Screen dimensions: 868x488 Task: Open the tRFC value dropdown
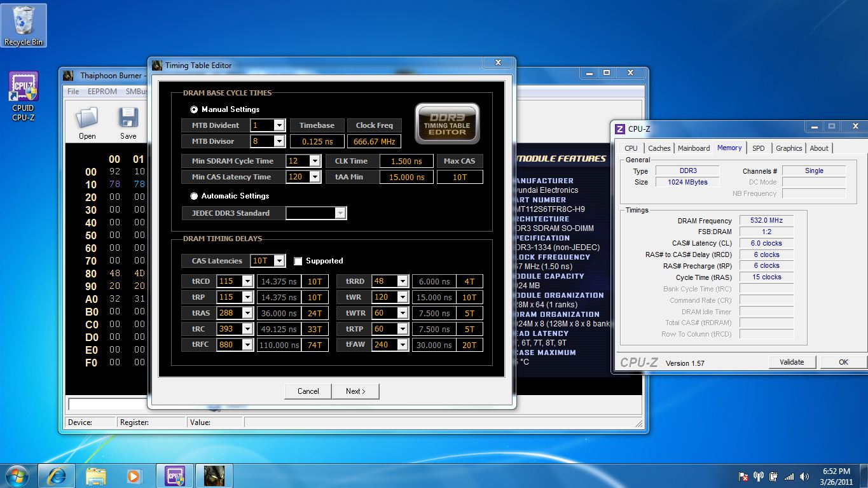(247, 345)
